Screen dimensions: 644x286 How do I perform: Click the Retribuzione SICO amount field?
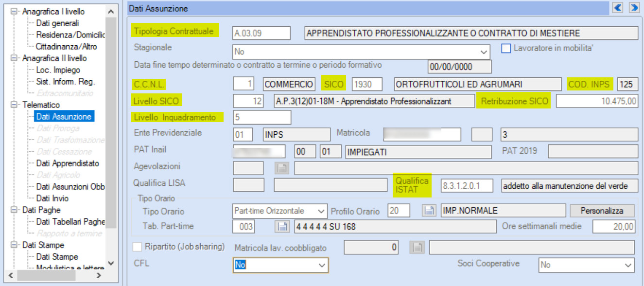[x=597, y=101]
